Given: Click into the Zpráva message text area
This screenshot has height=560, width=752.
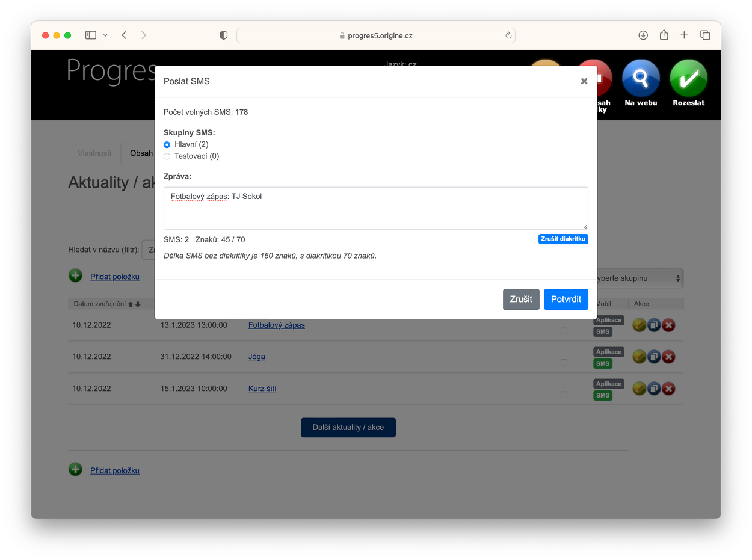Looking at the screenshot, I should point(375,208).
